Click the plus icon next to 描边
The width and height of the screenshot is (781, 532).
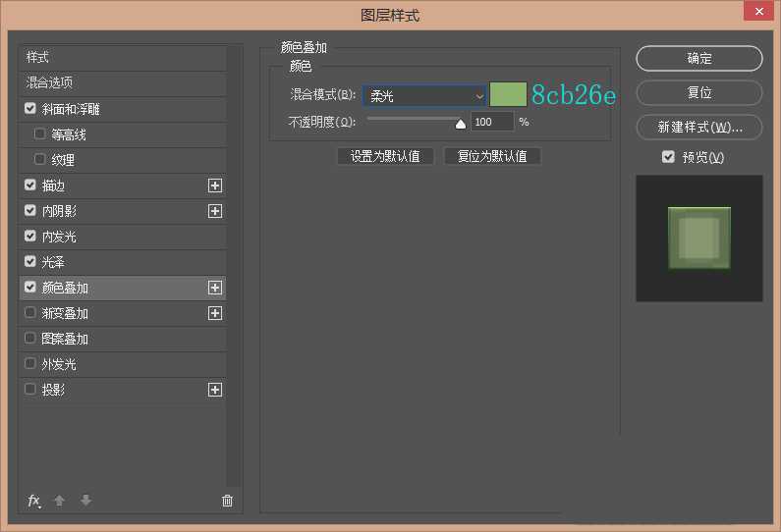(x=215, y=186)
